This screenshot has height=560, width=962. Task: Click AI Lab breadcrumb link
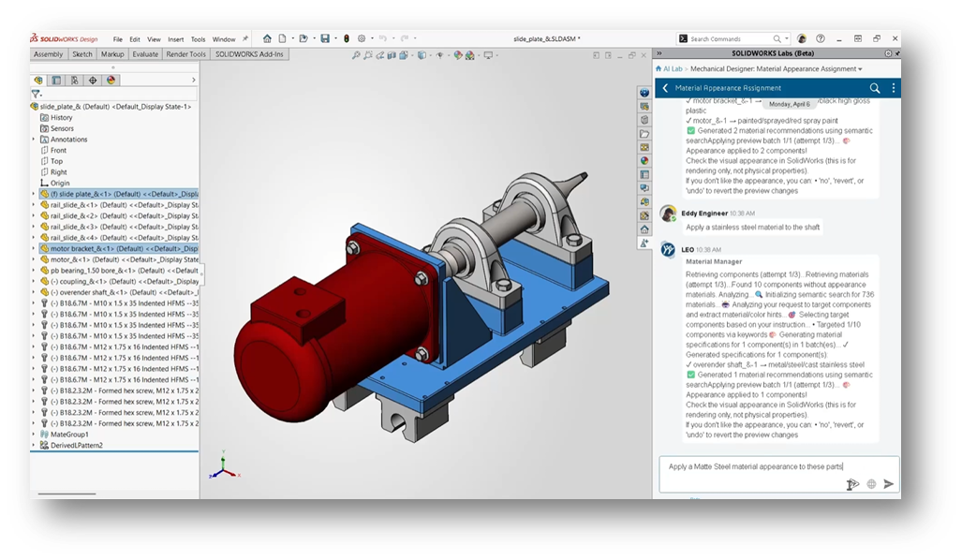673,69
